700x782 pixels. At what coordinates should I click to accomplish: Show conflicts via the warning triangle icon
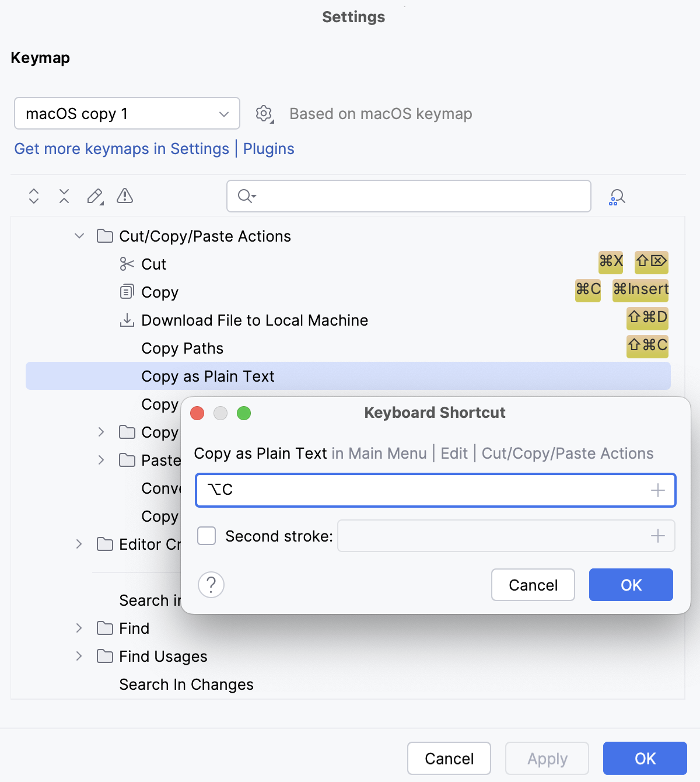pyautogui.click(x=125, y=196)
